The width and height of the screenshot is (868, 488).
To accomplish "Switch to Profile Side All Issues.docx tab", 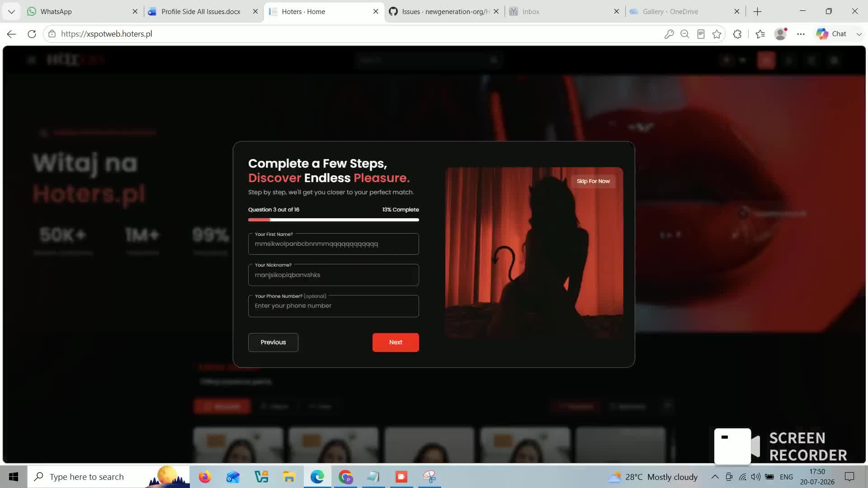I will click(x=203, y=11).
